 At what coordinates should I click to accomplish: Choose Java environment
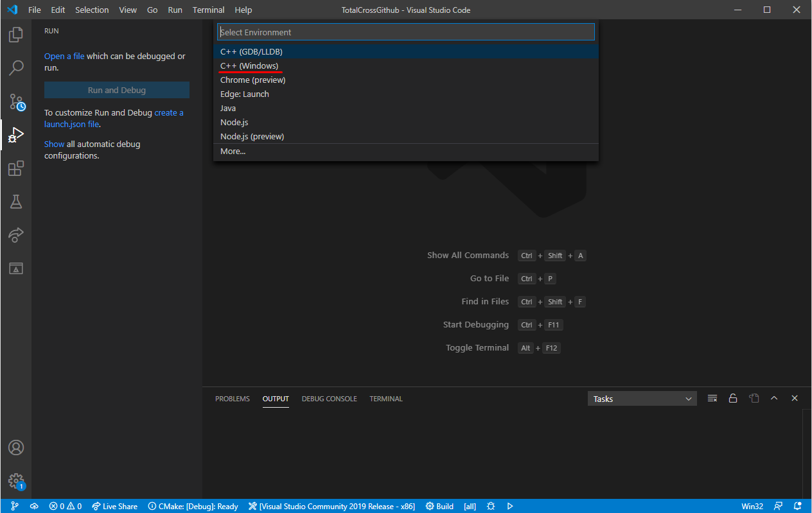coord(406,108)
